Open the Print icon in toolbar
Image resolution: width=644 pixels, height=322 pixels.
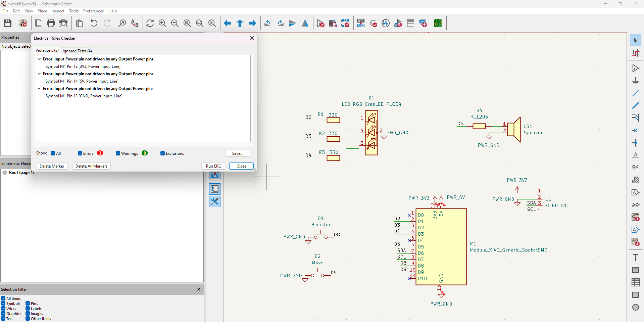pos(51,23)
